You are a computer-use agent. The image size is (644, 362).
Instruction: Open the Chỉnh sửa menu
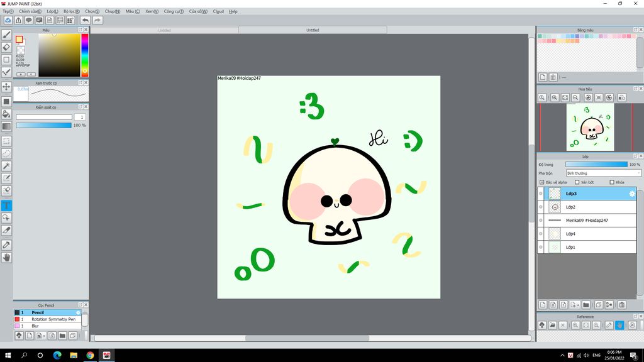[30, 11]
